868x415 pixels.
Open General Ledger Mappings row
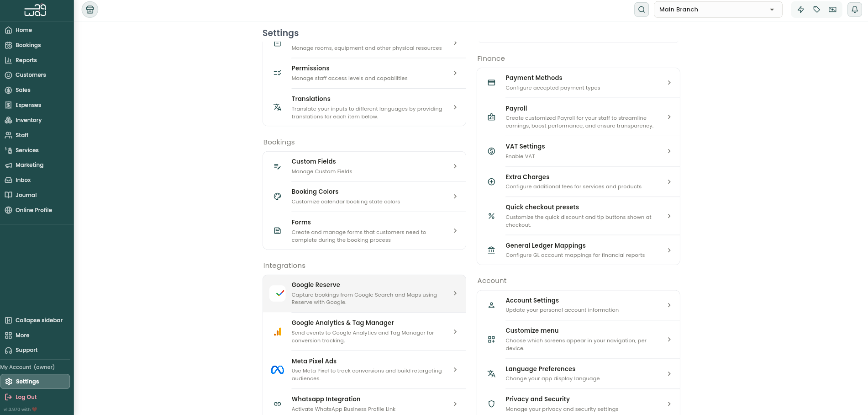(579, 250)
